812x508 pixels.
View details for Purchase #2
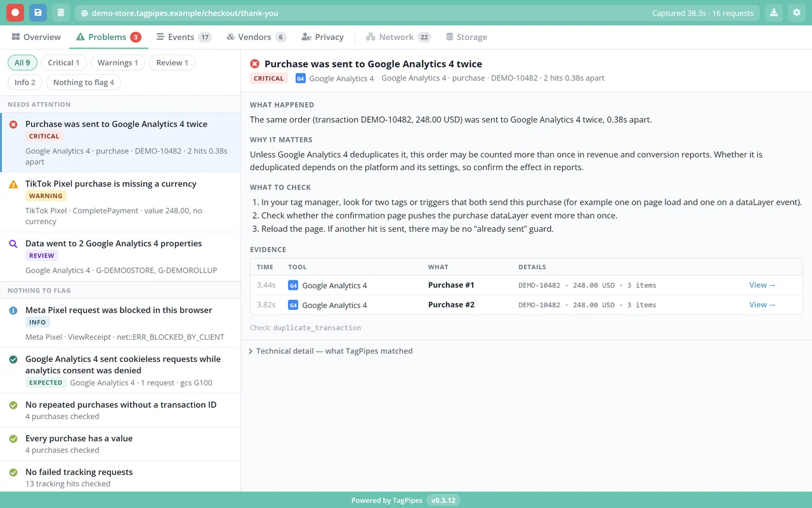click(x=763, y=305)
